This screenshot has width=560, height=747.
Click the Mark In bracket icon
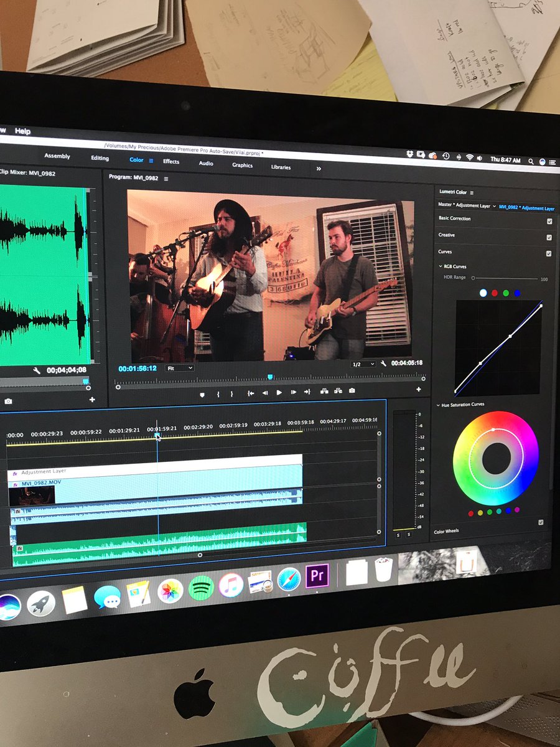pyautogui.click(x=218, y=394)
